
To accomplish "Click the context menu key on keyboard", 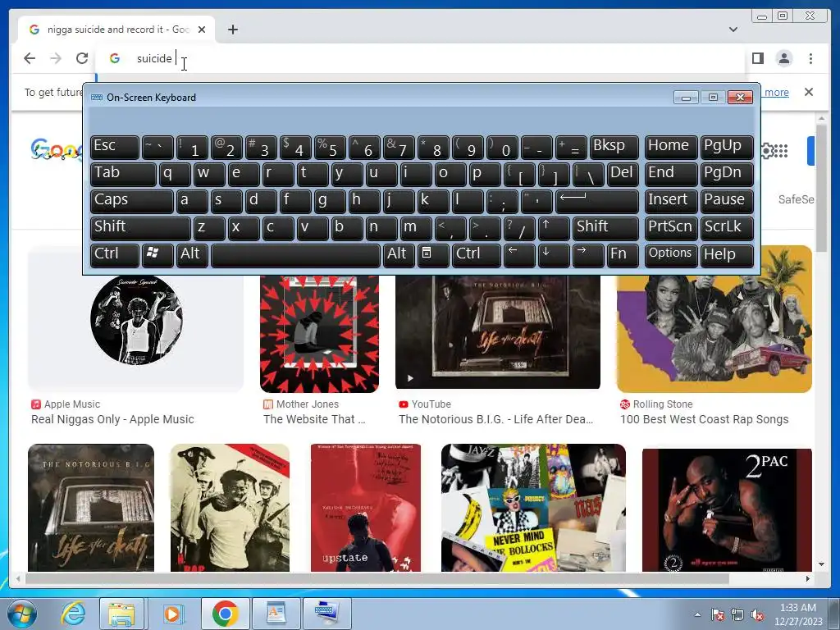I will point(433,255).
